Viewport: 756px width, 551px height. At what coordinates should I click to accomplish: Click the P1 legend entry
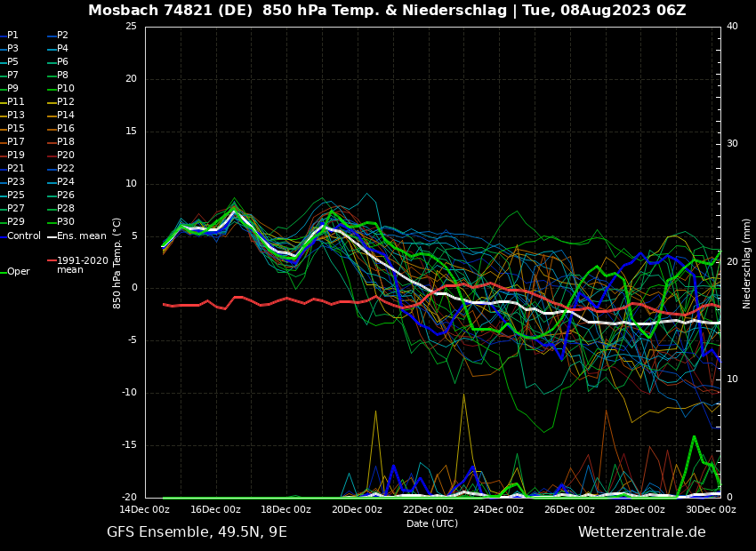point(12,36)
